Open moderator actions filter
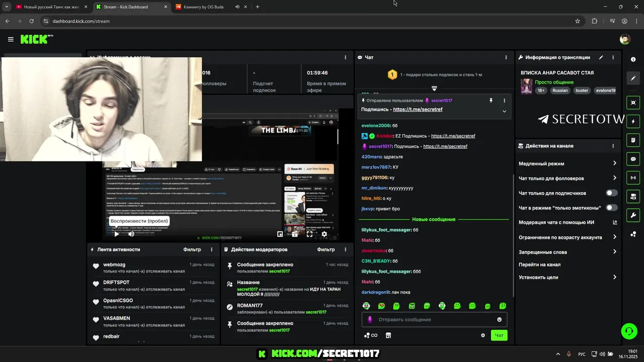This screenshot has height=362, width=644. [x=326, y=249]
